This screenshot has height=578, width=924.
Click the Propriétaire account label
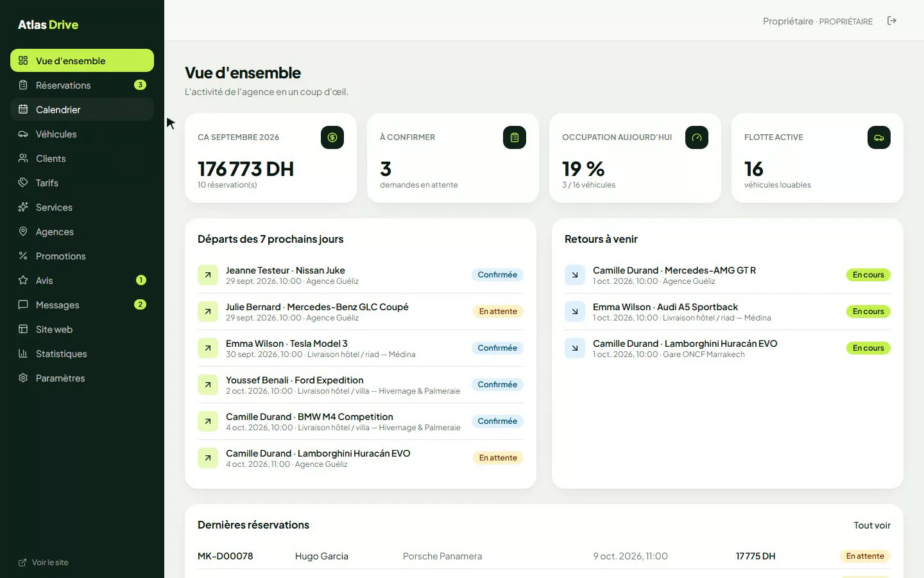click(817, 21)
